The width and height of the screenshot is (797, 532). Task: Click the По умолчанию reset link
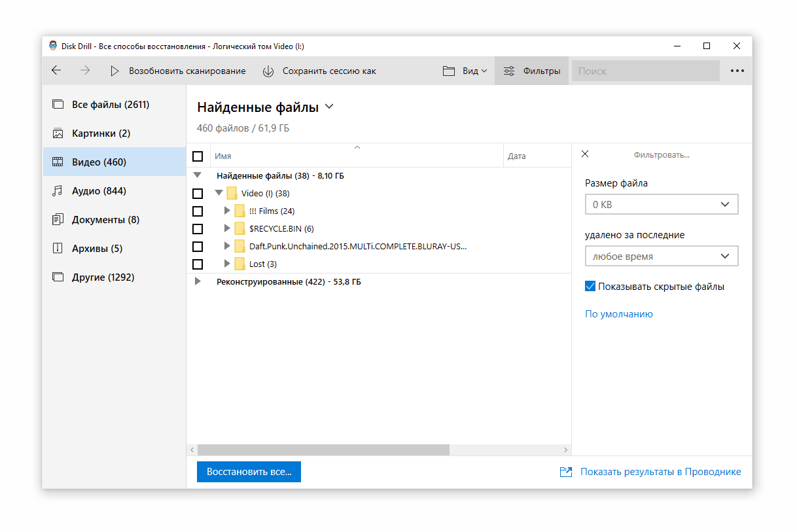point(618,314)
